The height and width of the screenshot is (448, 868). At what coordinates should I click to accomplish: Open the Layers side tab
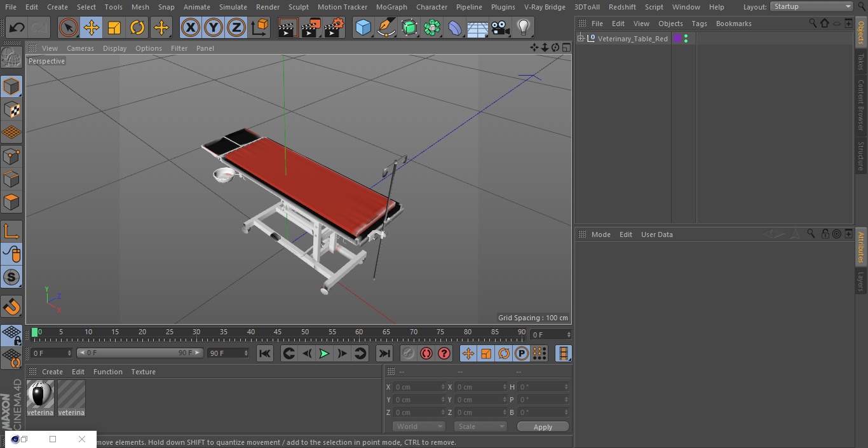pos(861,281)
